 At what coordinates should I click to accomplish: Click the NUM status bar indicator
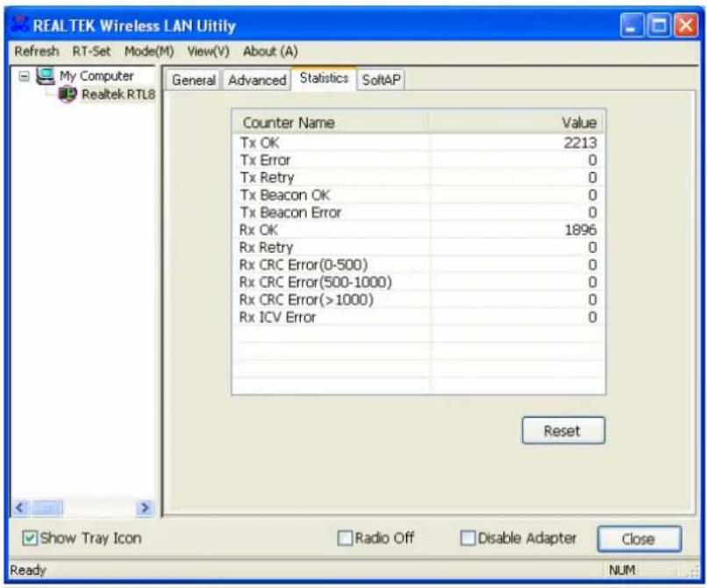(x=622, y=570)
